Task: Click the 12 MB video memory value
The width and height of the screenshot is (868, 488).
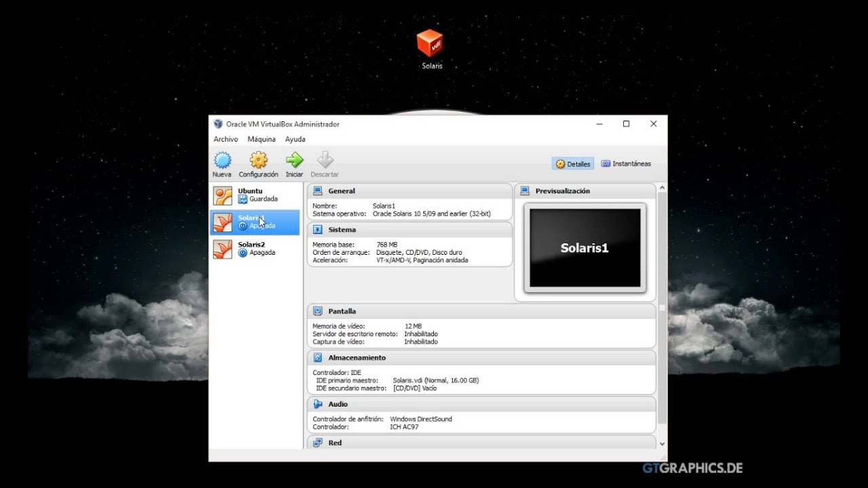Action: [413, 326]
